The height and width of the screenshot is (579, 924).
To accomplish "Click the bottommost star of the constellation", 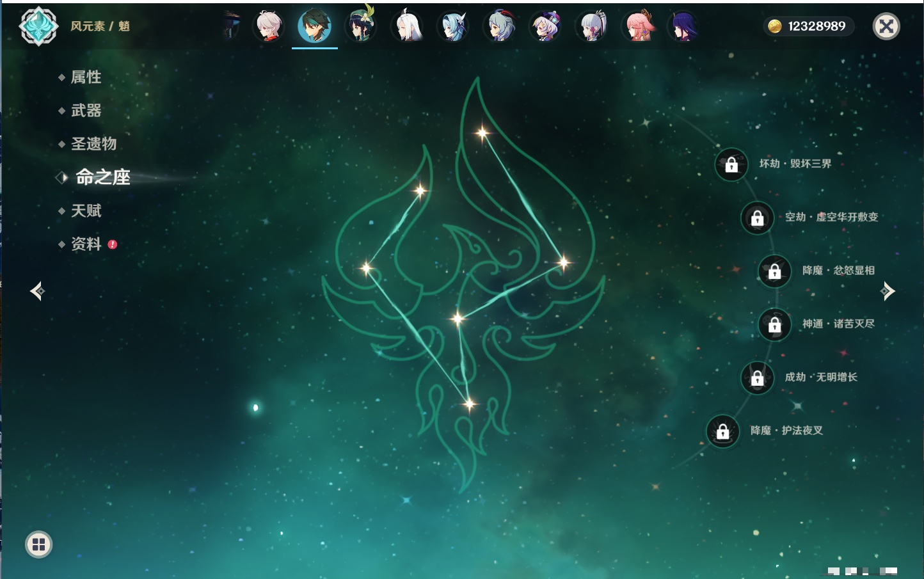I will (x=469, y=404).
